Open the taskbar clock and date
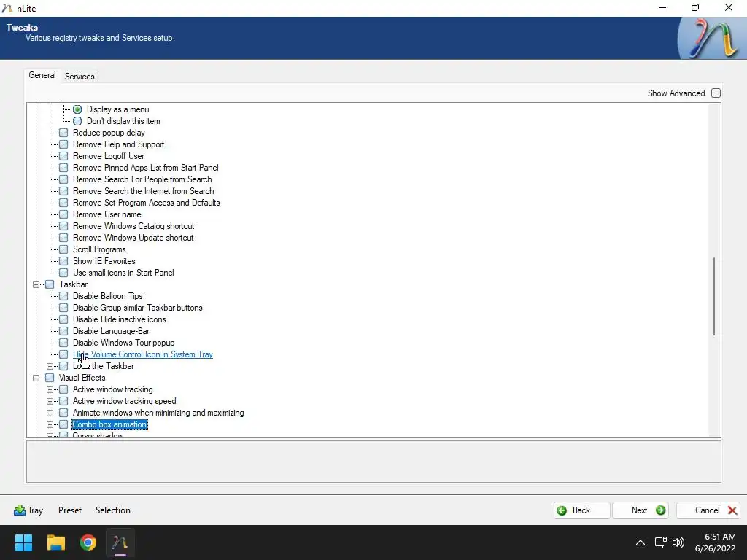747x560 pixels. point(715,542)
